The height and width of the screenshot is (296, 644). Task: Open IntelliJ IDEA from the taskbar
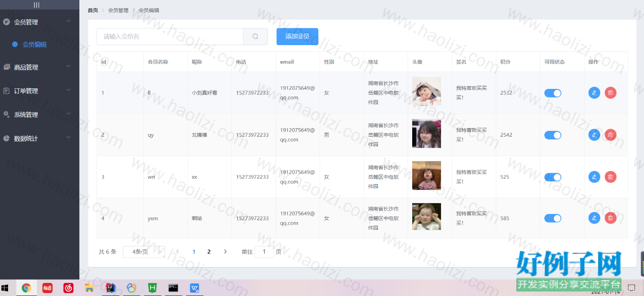tap(110, 287)
